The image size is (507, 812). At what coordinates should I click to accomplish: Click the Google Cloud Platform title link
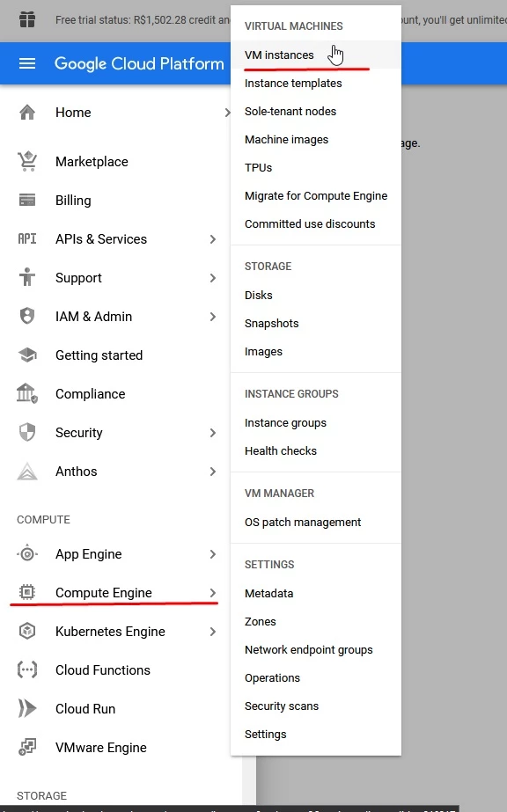139,63
